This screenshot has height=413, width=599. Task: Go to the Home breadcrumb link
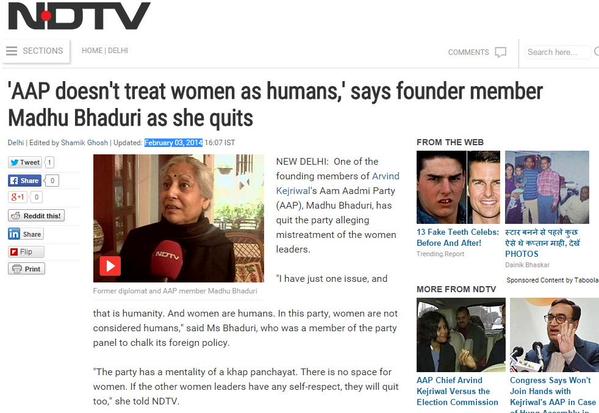pyautogui.click(x=92, y=50)
